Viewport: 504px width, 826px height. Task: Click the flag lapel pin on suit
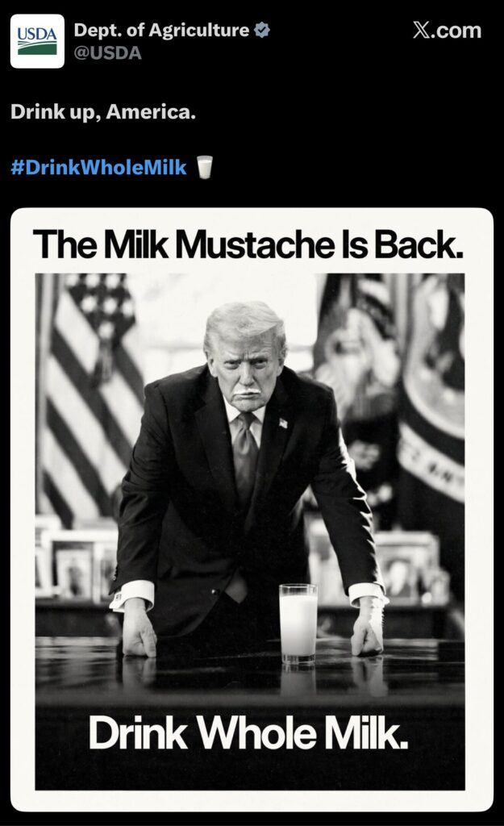283,423
